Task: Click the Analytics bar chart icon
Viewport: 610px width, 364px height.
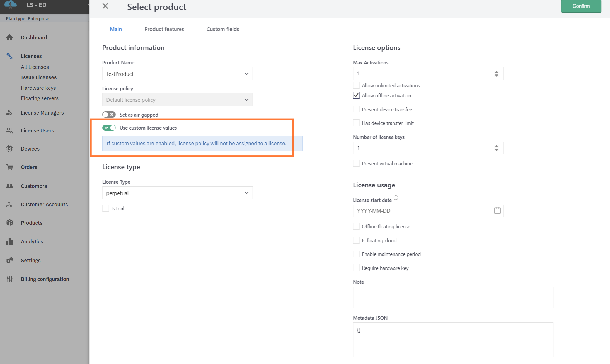Action: tap(10, 241)
